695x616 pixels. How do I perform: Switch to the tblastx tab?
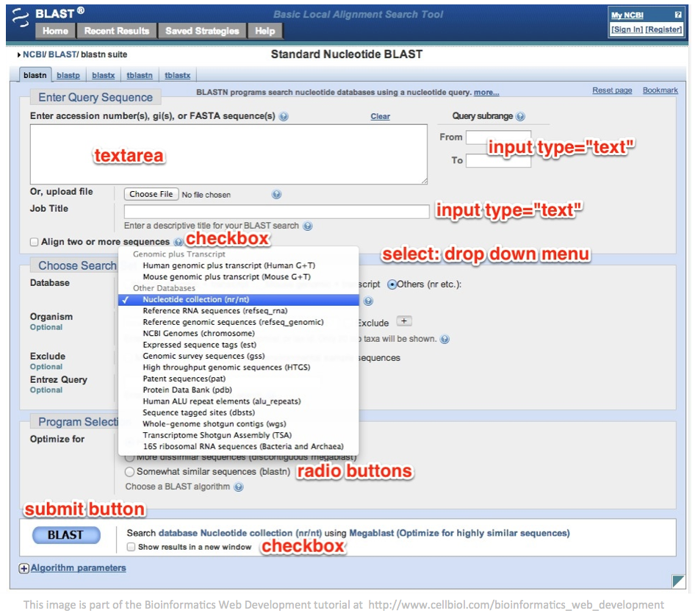coord(178,76)
